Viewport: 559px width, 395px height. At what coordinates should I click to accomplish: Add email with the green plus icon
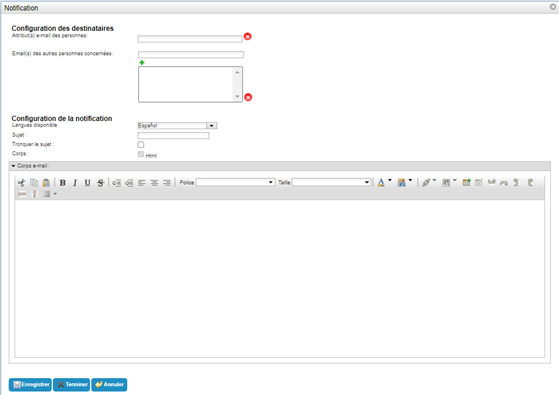(142, 63)
